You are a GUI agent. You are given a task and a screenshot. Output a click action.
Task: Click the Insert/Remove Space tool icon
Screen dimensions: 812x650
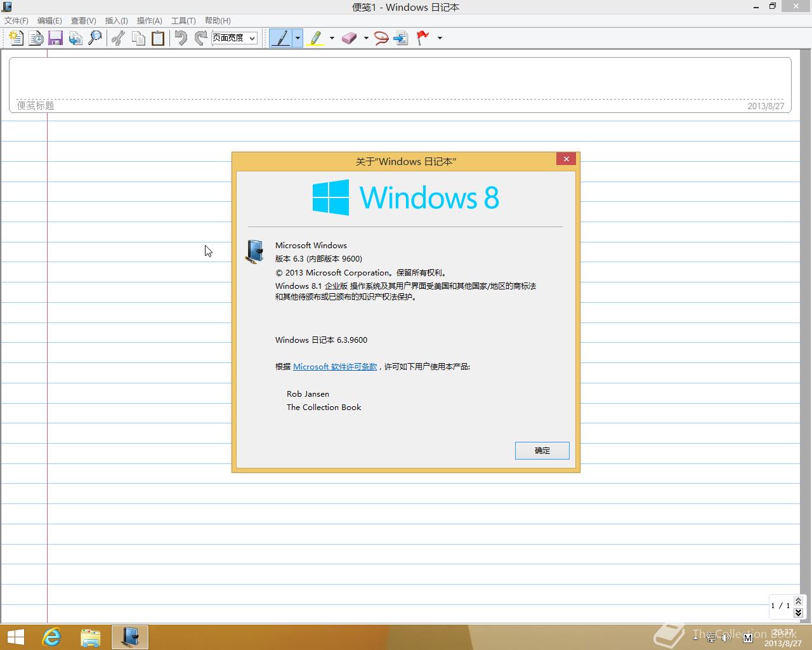click(x=401, y=38)
